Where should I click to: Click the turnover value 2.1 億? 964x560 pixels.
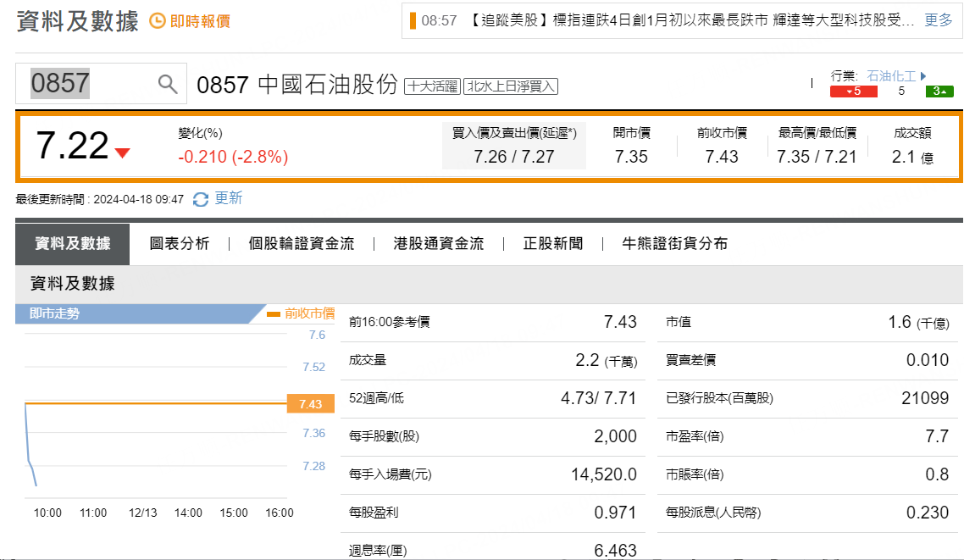coord(913,158)
